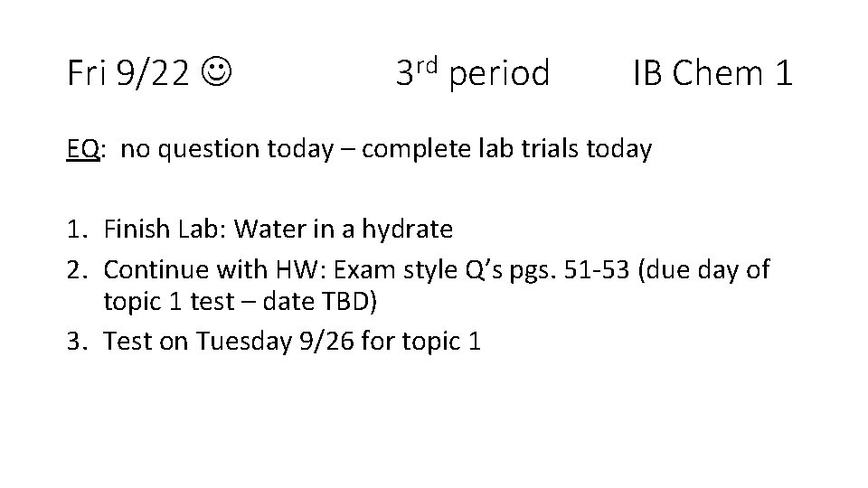Click list number "2."
The image size is (868, 488).
(77, 268)
